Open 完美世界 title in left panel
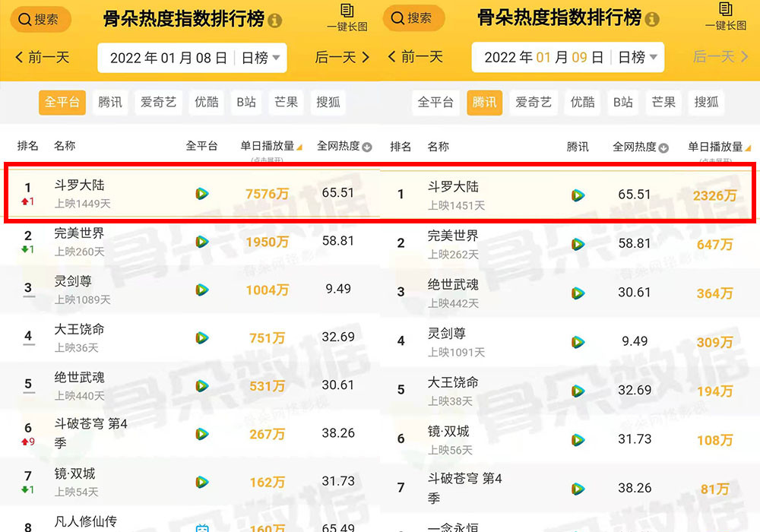Image resolution: width=760 pixels, height=532 pixels. click(x=79, y=233)
